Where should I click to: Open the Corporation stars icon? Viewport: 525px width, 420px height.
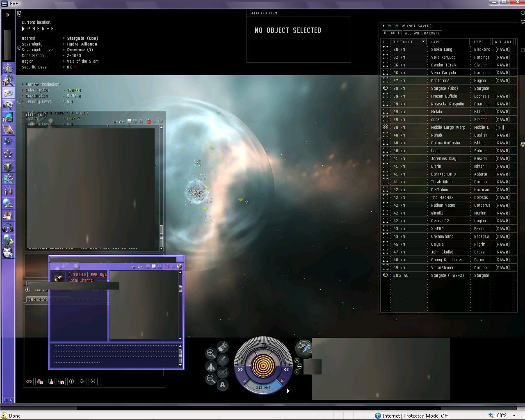(8, 154)
